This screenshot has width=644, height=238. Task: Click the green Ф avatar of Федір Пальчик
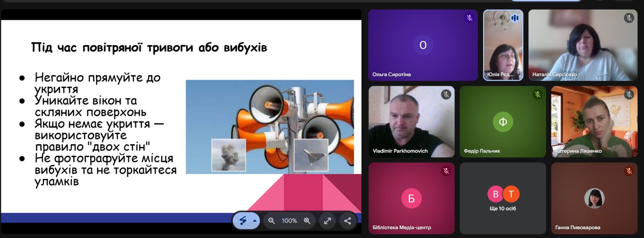503,122
